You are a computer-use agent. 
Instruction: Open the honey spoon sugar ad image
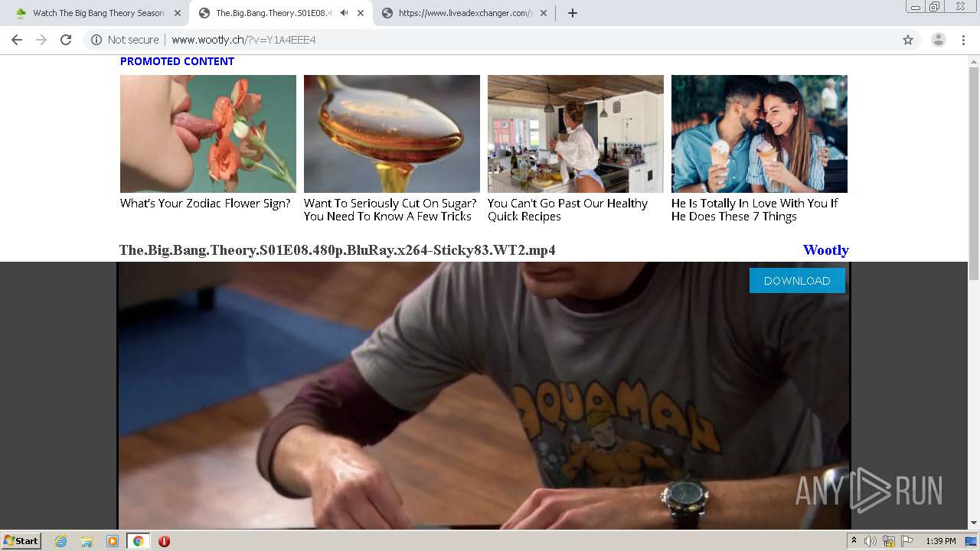click(392, 134)
